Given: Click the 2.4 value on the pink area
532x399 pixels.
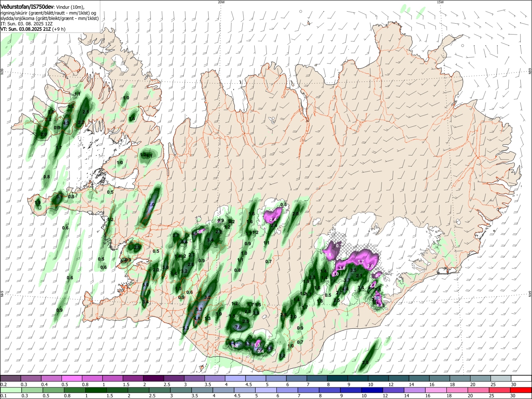Looking at the screenshot, I should (273, 219).
